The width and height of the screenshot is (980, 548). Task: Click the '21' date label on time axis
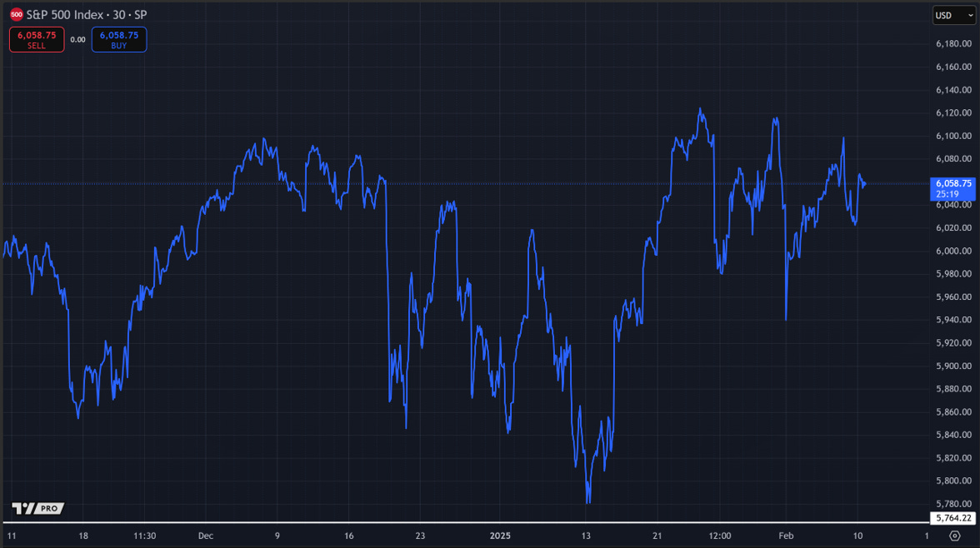657,536
